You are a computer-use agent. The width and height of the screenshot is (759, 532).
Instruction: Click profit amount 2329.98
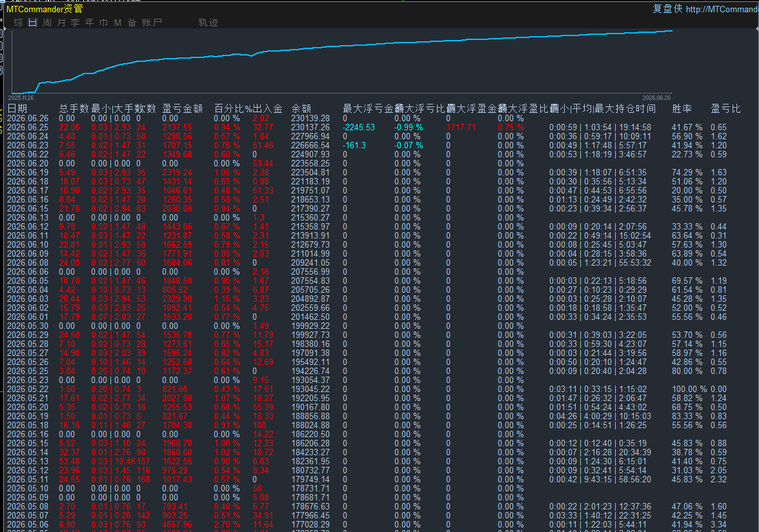tap(177, 299)
